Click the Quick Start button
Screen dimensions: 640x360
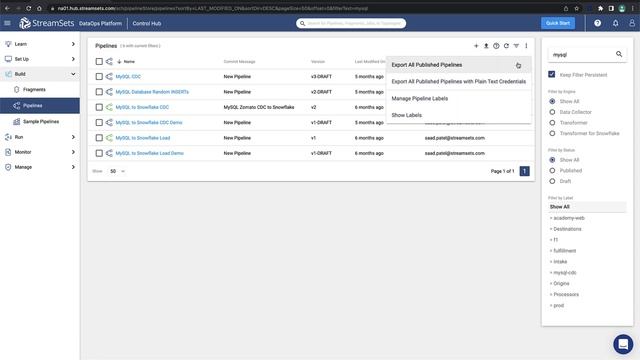[x=558, y=23]
